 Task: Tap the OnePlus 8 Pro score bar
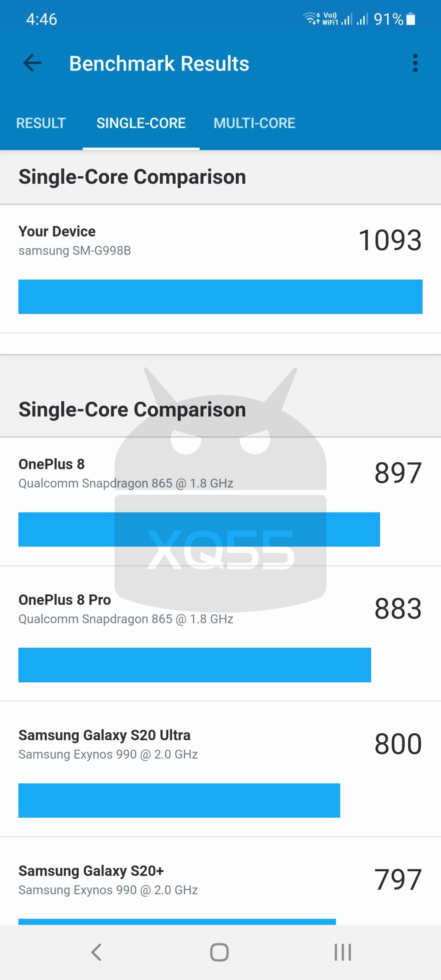coord(194,665)
